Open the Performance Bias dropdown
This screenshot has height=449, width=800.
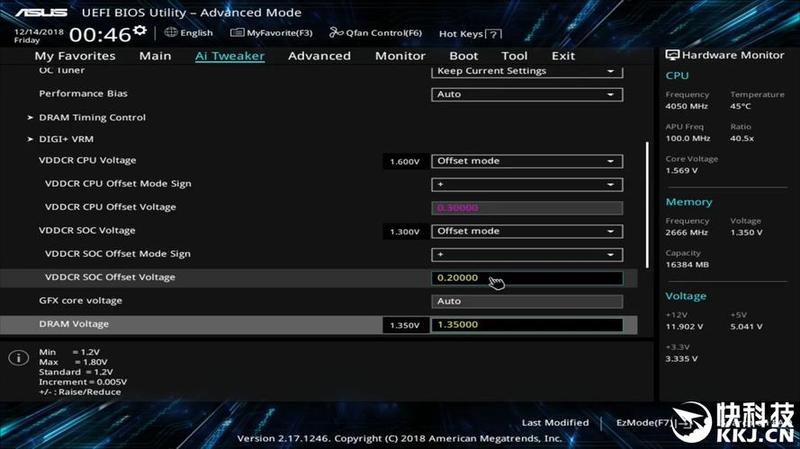coord(527,94)
